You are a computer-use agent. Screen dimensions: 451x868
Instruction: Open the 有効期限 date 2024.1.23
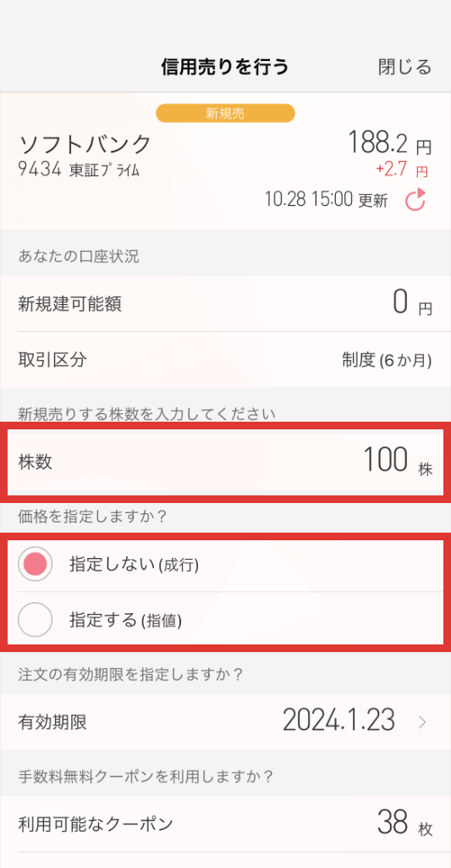click(x=338, y=721)
